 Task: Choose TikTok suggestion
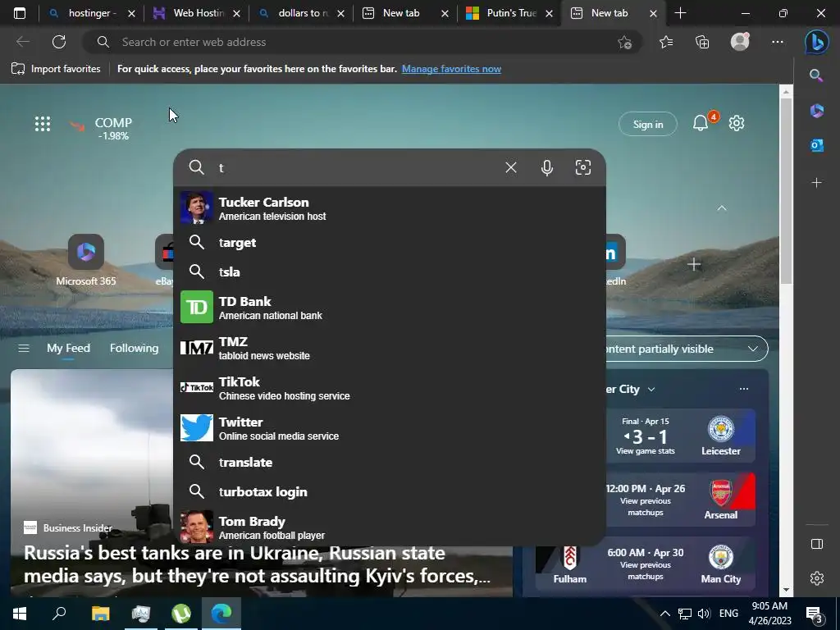click(390, 388)
